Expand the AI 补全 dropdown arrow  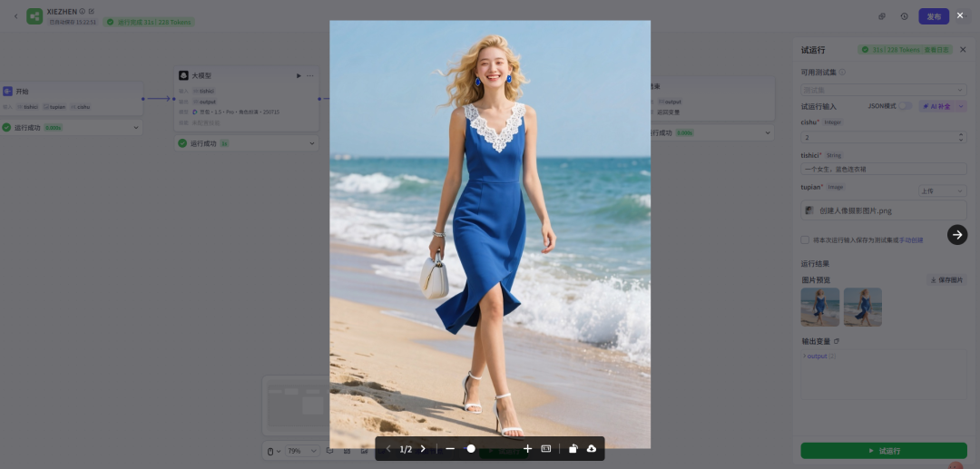coord(961,106)
